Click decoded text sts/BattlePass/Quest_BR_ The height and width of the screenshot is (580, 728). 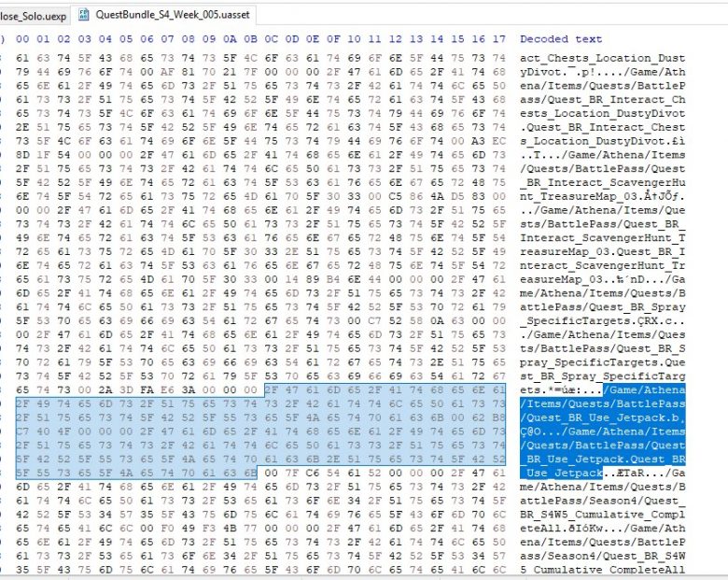[x=603, y=224]
